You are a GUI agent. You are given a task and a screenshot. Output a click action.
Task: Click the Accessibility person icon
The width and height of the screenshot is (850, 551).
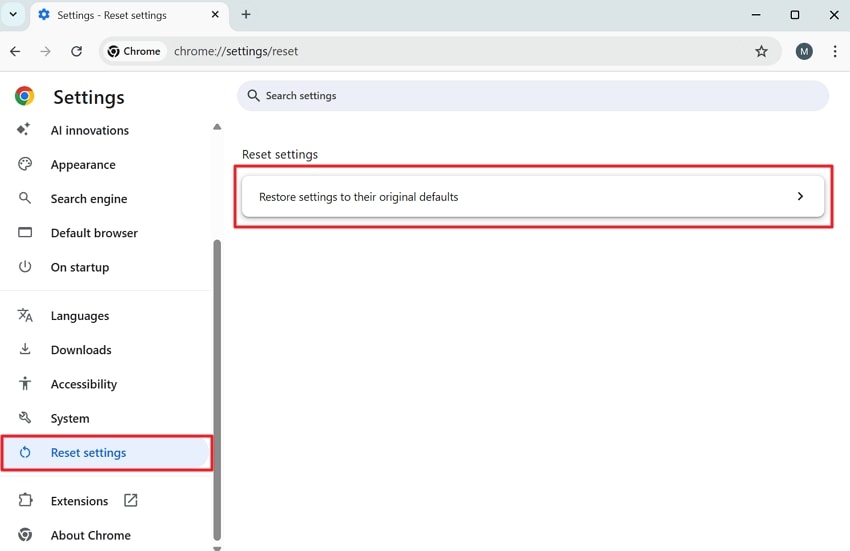tap(25, 383)
